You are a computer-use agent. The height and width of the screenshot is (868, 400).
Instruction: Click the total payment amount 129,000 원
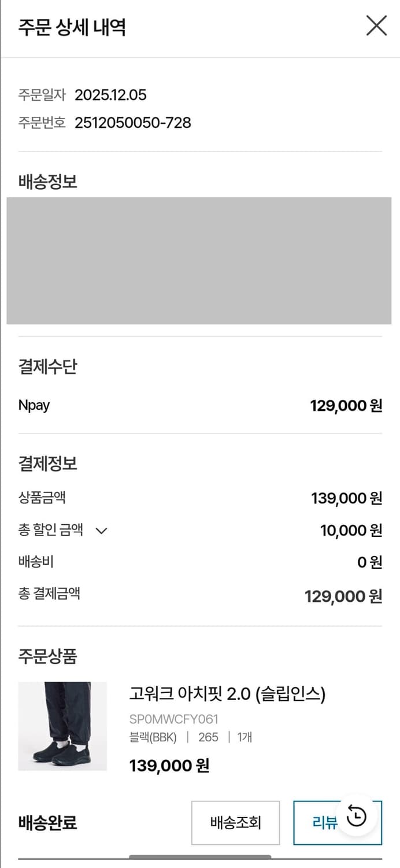(343, 595)
